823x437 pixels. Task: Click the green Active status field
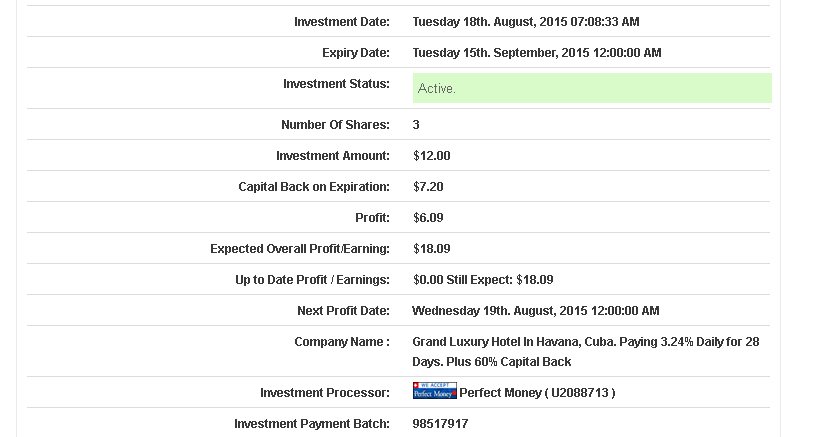pos(592,88)
